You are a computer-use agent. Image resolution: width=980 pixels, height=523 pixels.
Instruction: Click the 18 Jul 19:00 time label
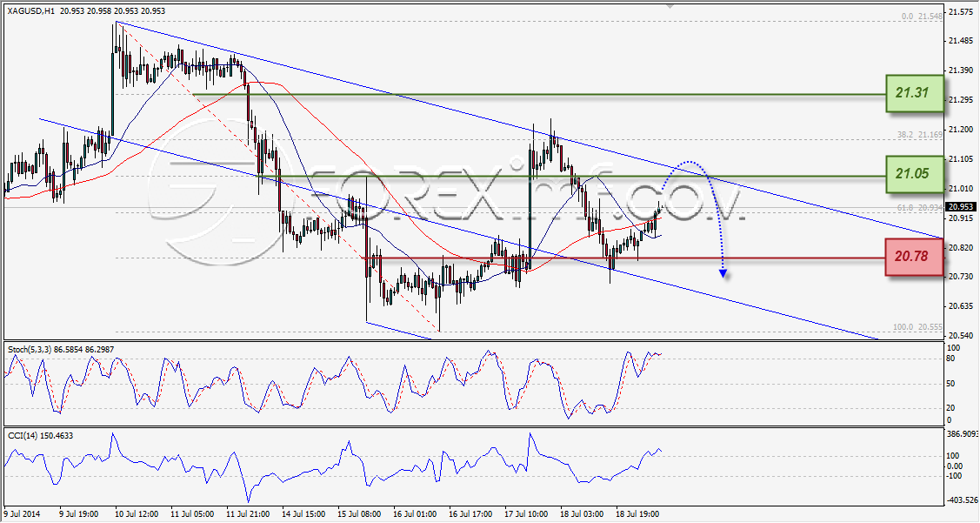coord(638,514)
